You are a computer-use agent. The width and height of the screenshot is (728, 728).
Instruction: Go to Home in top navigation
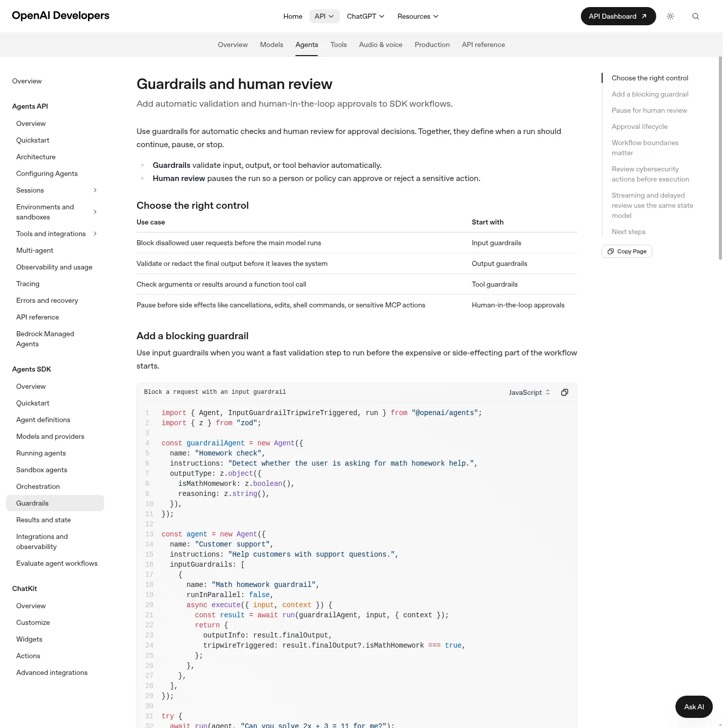tap(293, 16)
